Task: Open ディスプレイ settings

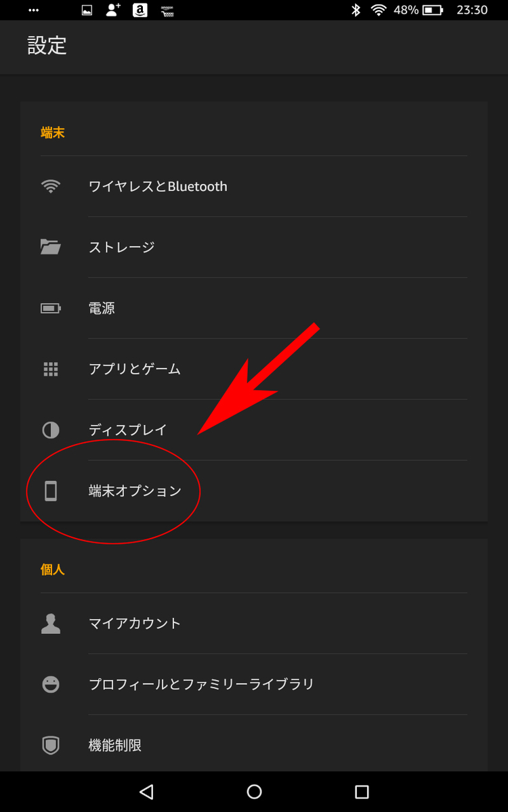Action: 254,430
